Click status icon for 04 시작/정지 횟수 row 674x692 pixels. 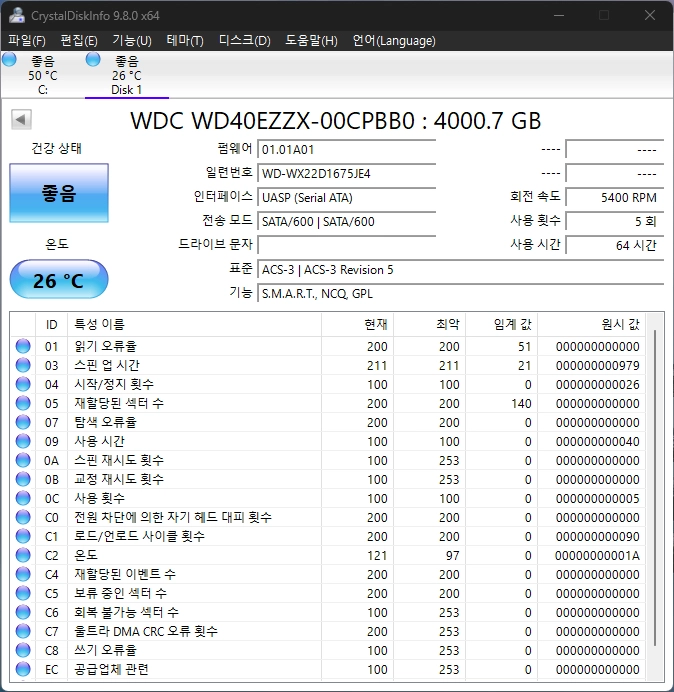(x=23, y=384)
